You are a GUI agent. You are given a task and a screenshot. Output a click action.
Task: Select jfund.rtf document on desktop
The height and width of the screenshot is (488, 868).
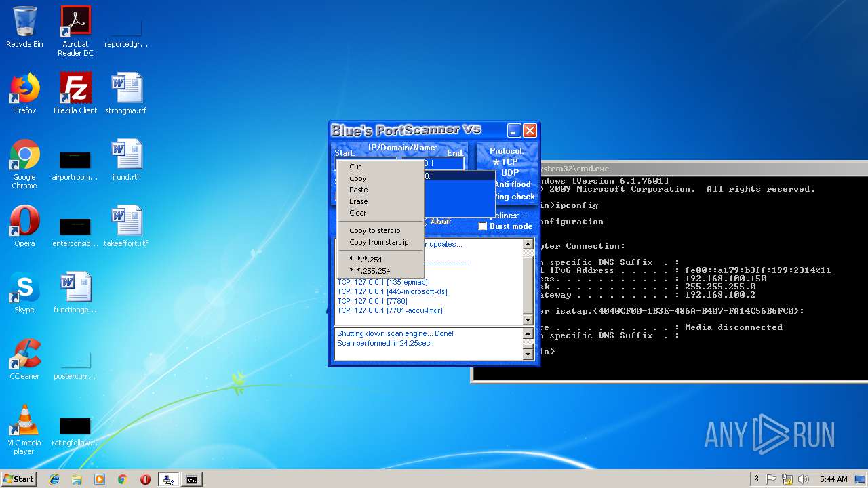point(125,160)
